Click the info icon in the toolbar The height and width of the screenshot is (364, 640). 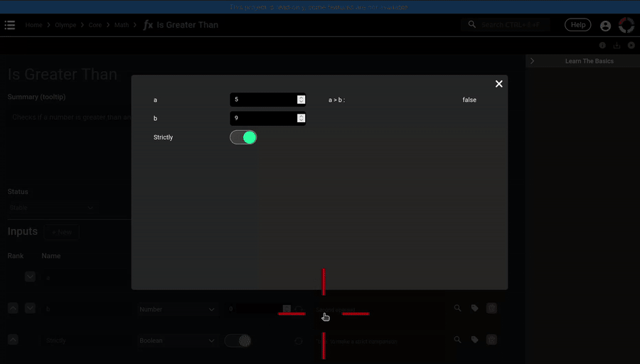[602, 45]
